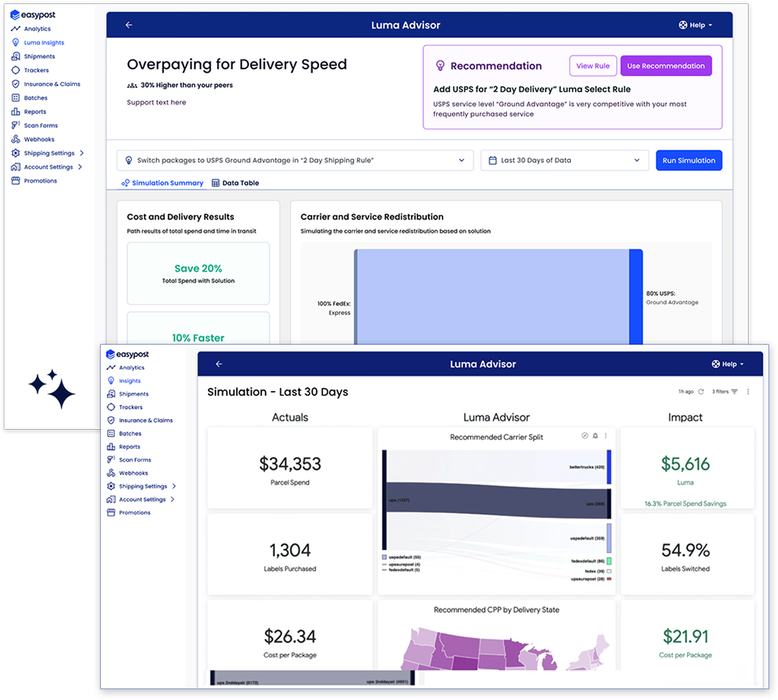Click the 1,304 Labels Purchased card
The height and width of the screenshot is (700, 778).
click(x=290, y=555)
